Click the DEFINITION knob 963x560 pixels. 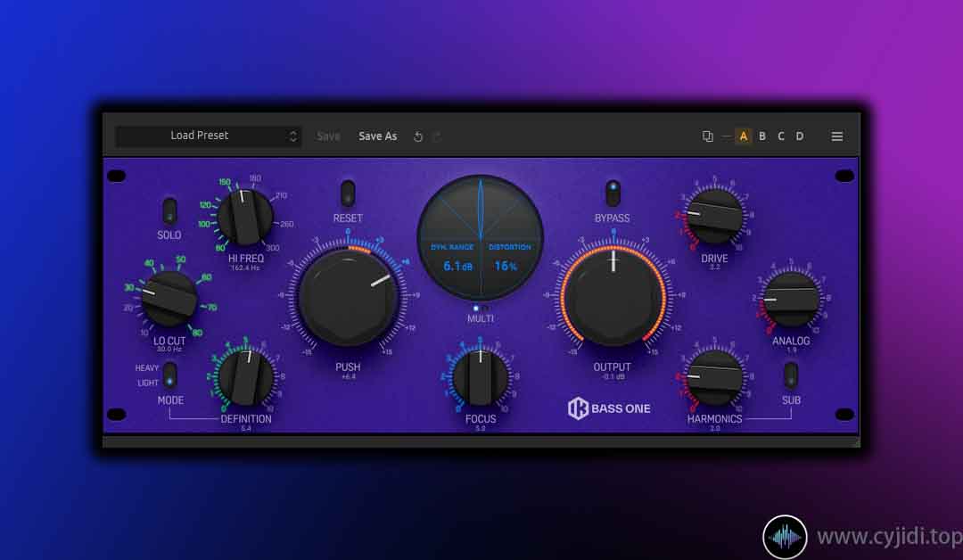(246, 377)
